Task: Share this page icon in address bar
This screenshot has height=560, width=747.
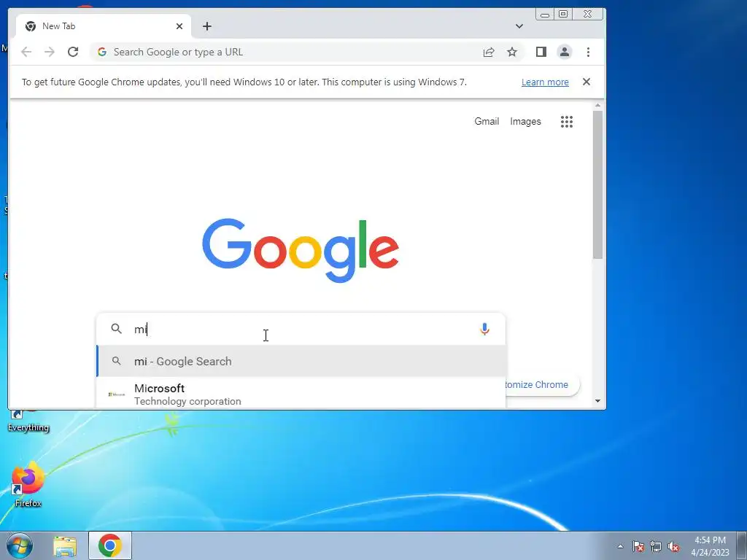Action: [489, 52]
